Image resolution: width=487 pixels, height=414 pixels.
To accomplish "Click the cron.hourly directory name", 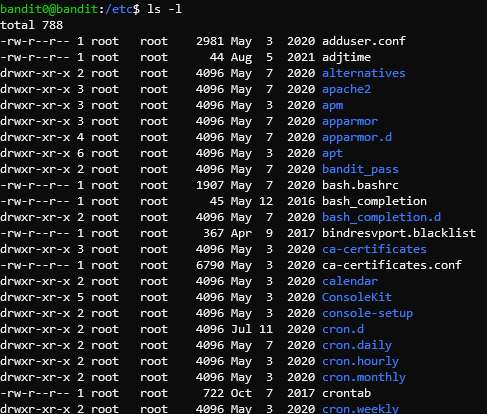I will pyautogui.click(x=360, y=361).
